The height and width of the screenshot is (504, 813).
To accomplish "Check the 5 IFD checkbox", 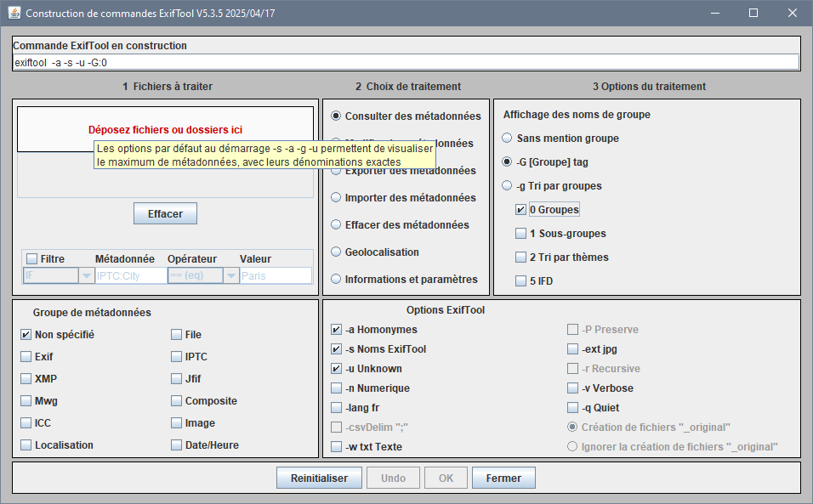I will pos(521,281).
